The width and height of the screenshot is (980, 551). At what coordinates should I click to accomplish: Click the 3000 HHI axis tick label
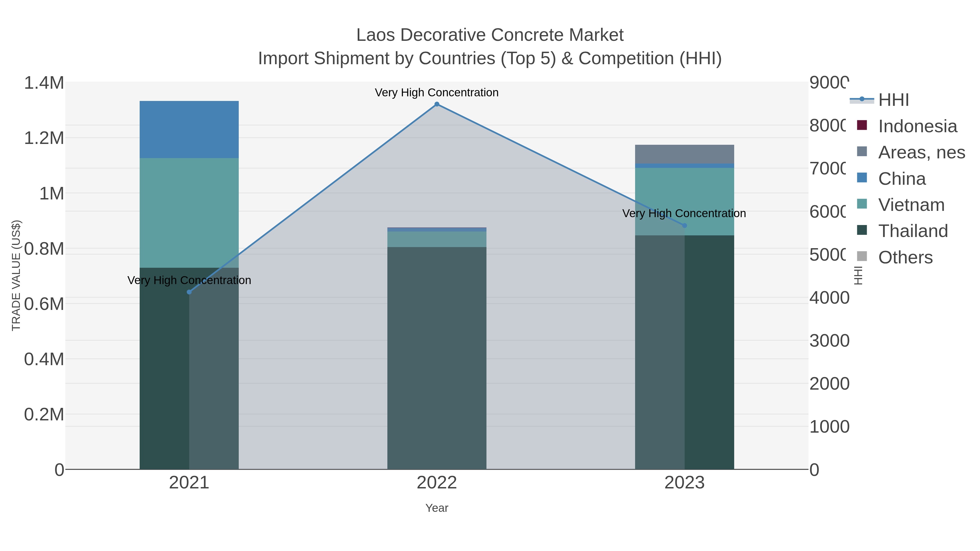pyautogui.click(x=829, y=341)
